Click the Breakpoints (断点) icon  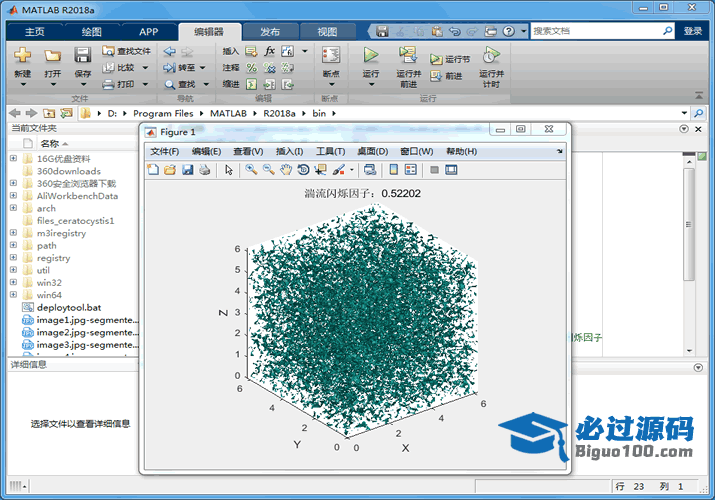click(331, 55)
